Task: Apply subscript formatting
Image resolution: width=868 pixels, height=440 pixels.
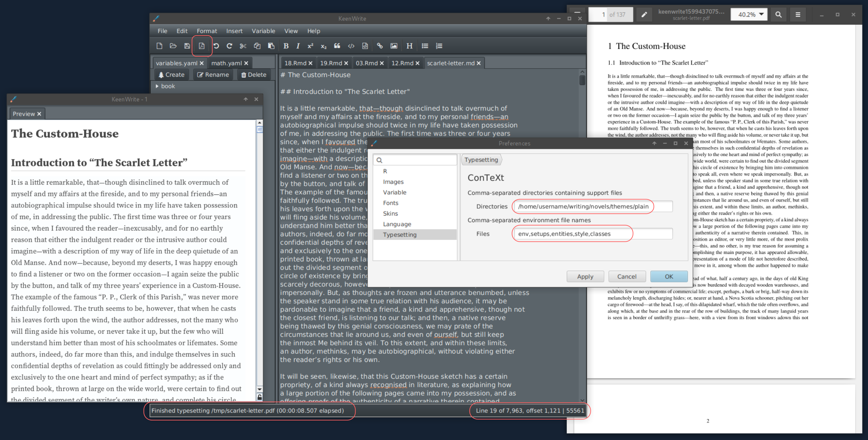Action: click(x=324, y=46)
